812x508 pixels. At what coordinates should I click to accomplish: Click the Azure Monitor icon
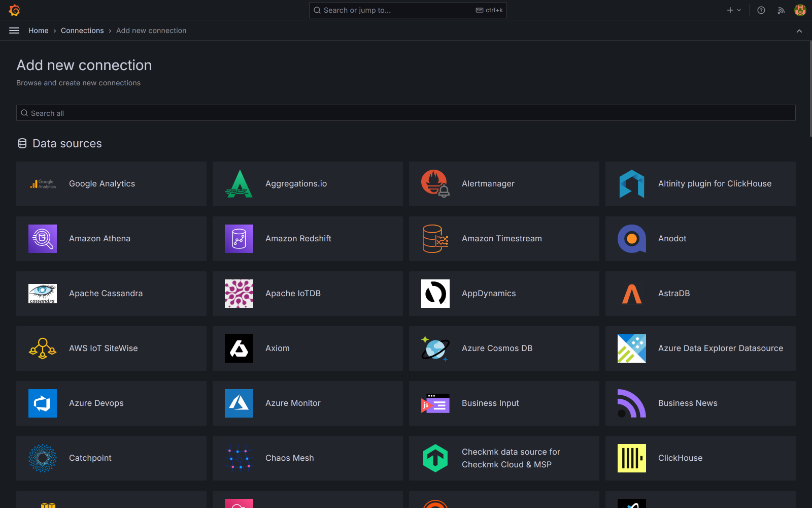(239, 403)
